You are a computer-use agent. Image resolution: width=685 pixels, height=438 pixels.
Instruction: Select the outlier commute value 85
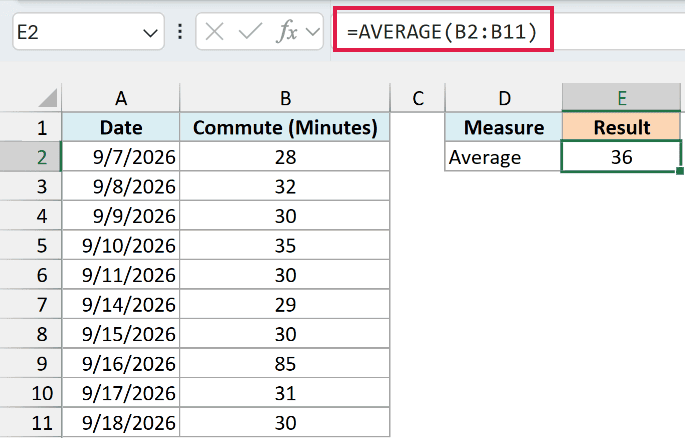285,363
